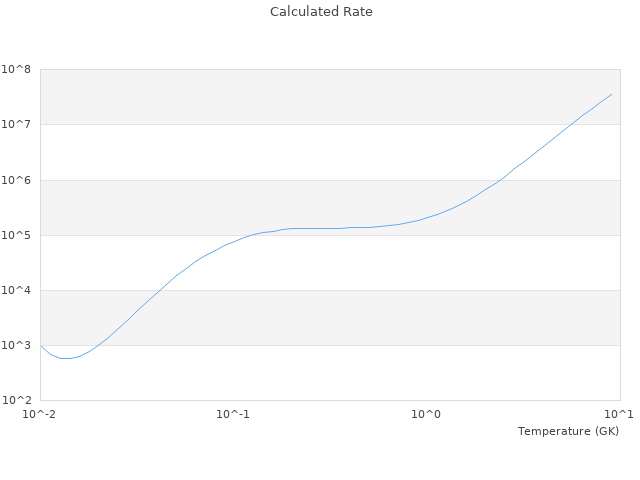Click the 10^-1 x-axis tick label
Image resolution: width=640 pixels, height=480 pixels.
[233, 414]
